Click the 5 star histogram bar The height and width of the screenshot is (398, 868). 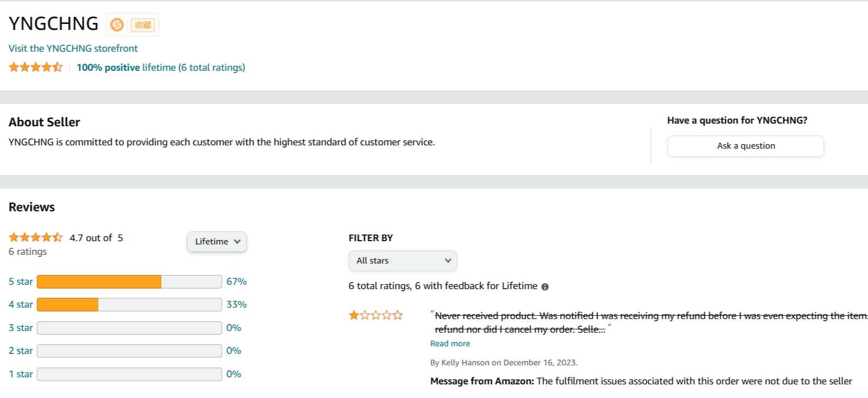129,281
